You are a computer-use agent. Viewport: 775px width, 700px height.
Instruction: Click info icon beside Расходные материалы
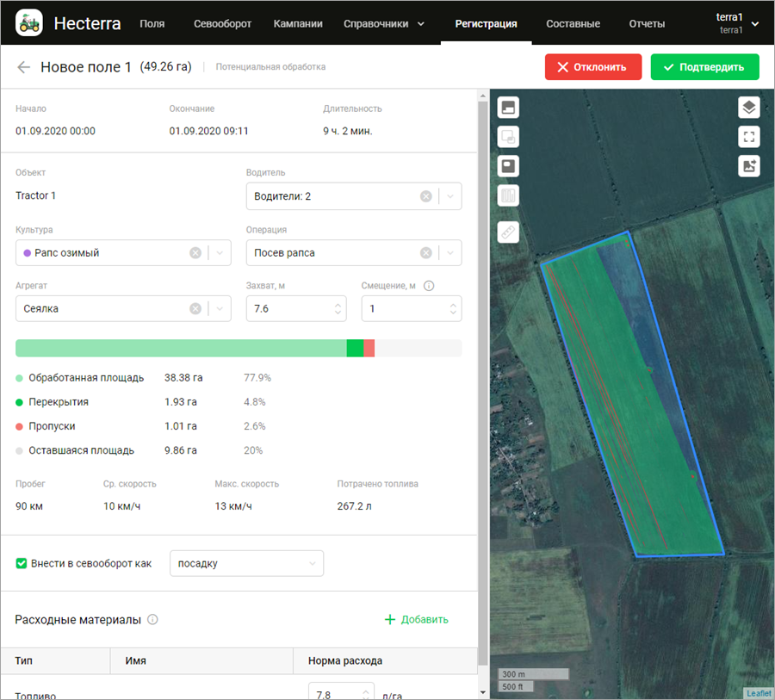(152, 619)
